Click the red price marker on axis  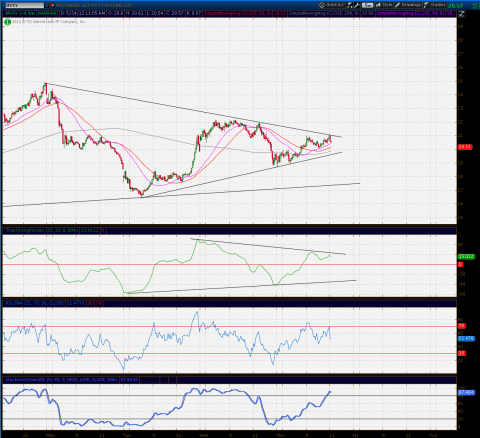click(x=465, y=147)
